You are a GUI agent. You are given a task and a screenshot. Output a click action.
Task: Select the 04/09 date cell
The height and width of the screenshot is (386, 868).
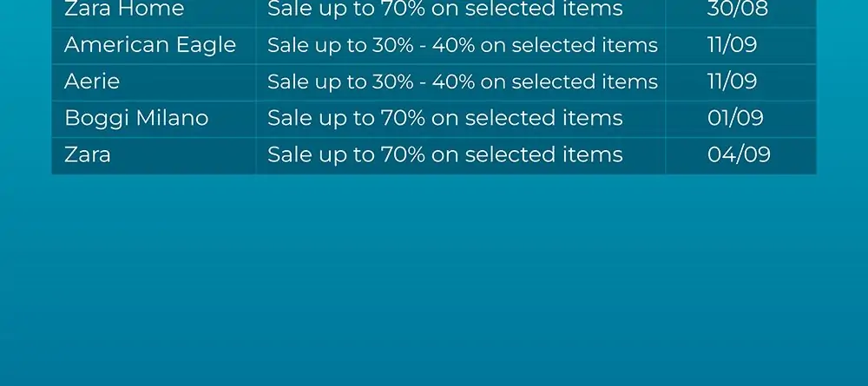tap(740, 155)
